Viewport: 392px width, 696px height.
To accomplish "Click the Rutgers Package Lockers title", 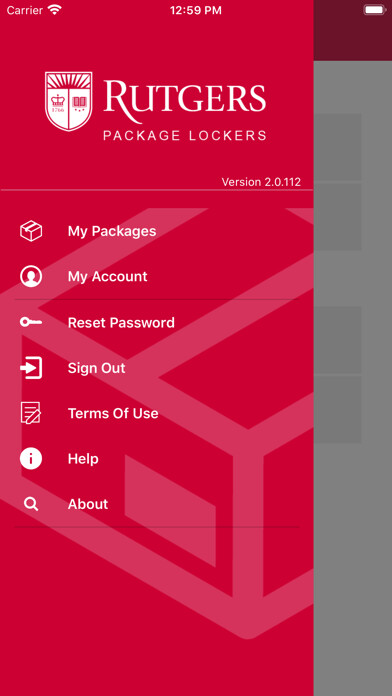I will (185, 111).
